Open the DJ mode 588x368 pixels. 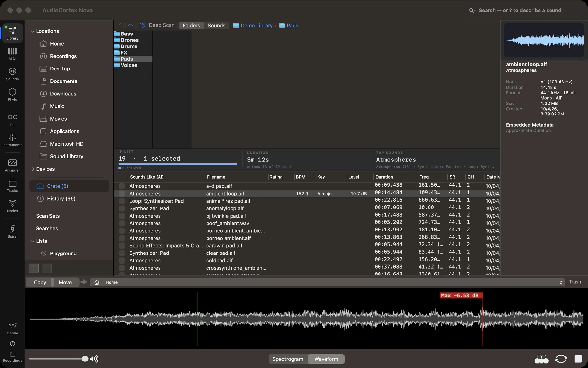pos(12,120)
